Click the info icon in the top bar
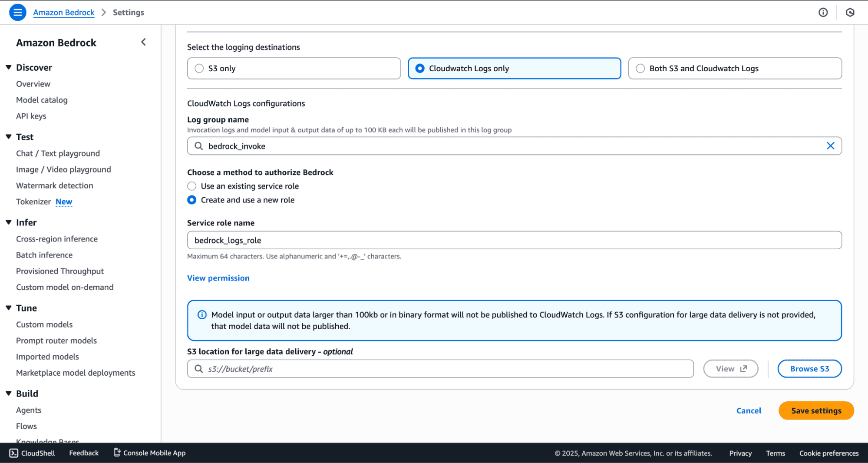Image resolution: width=868 pixels, height=463 pixels. point(823,12)
